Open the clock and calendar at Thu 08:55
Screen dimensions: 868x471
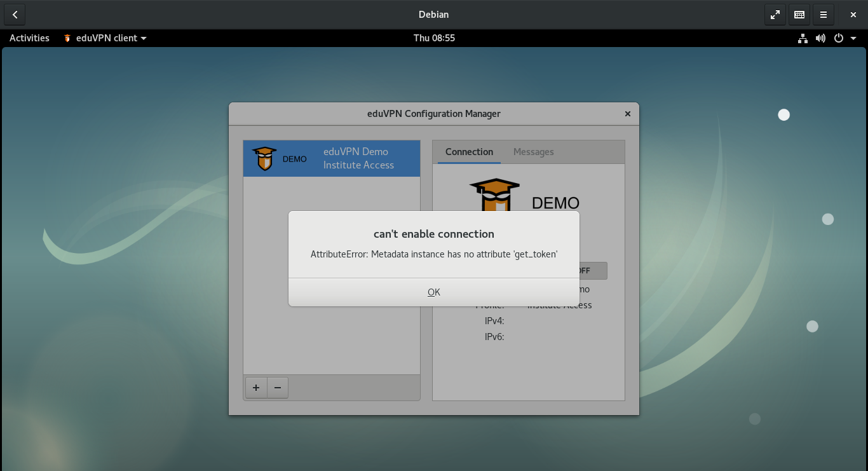click(x=434, y=38)
